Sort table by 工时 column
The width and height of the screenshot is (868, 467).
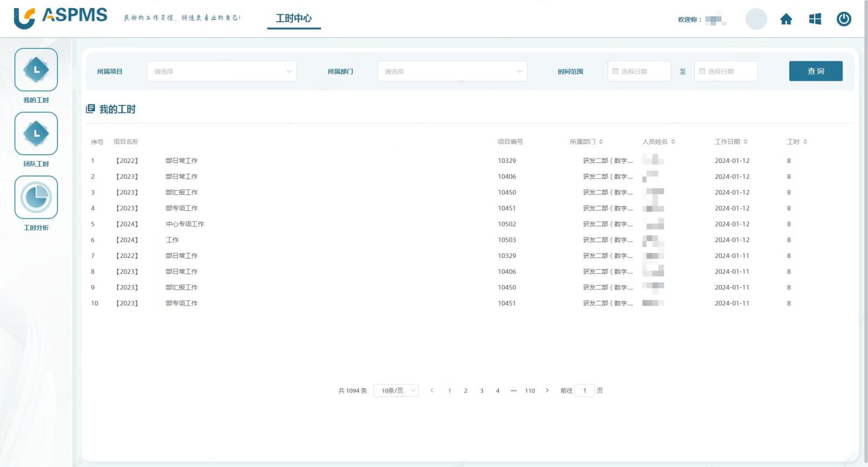click(805, 142)
